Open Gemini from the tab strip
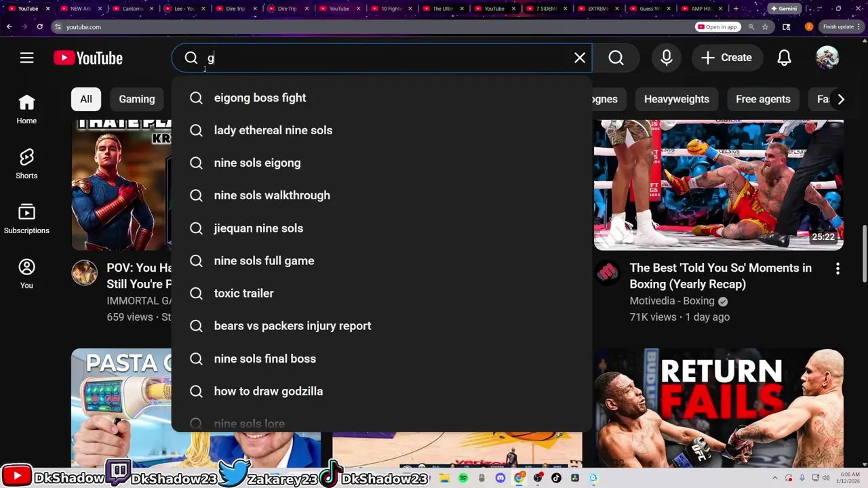The width and height of the screenshot is (868, 488). (x=783, y=8)
